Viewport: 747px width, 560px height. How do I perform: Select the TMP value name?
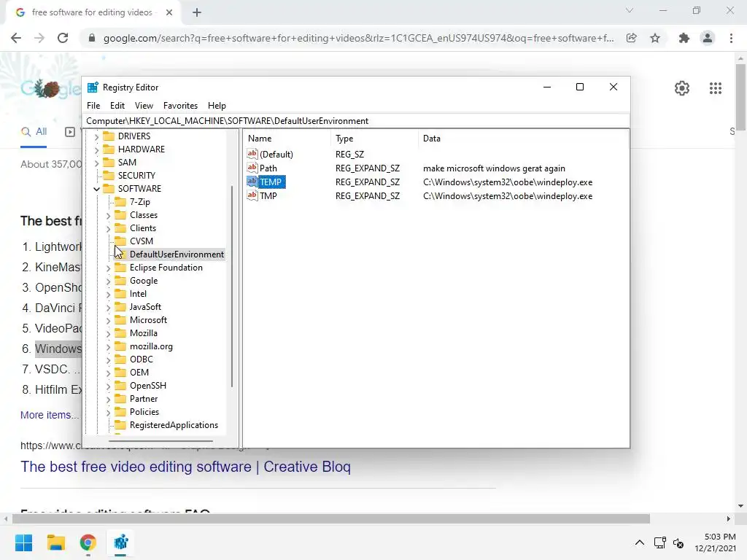point(268,195)
